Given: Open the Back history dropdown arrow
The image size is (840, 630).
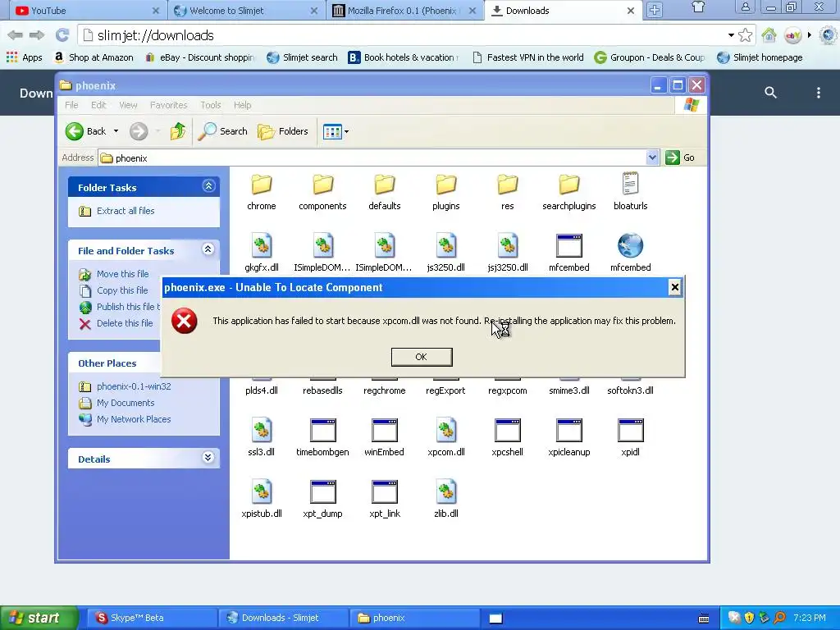Looking at the screenshot, I should coord(116,131).
